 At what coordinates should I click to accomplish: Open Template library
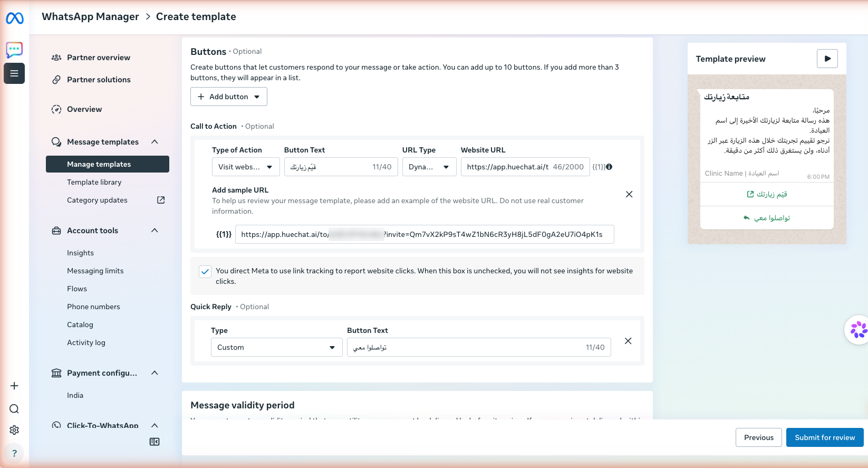(x=94, y=182)
